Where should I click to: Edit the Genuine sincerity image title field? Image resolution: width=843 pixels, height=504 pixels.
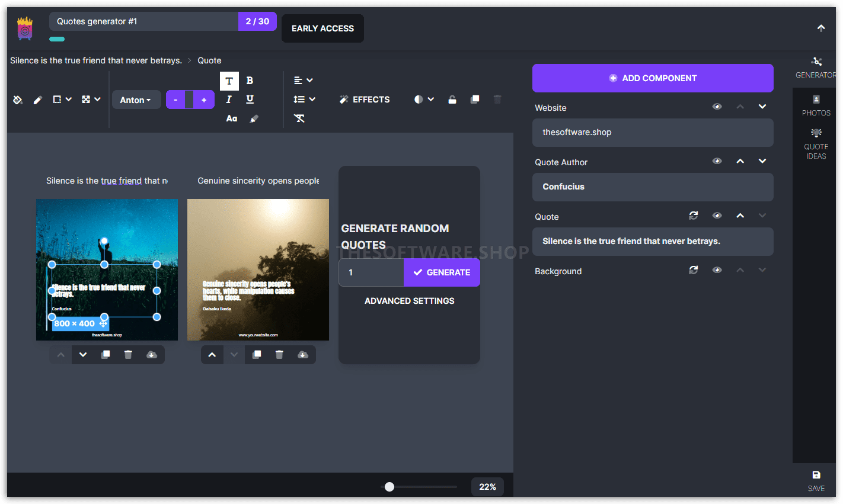(258, 181)
